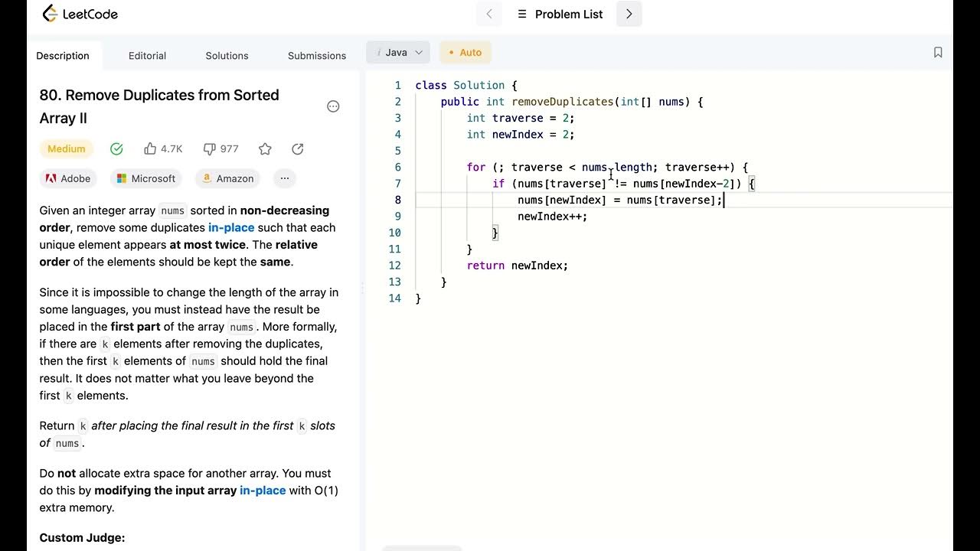Show more company tags ellipsis
Viewport: 980px width, 551px height.
click(x=285, y=178)
